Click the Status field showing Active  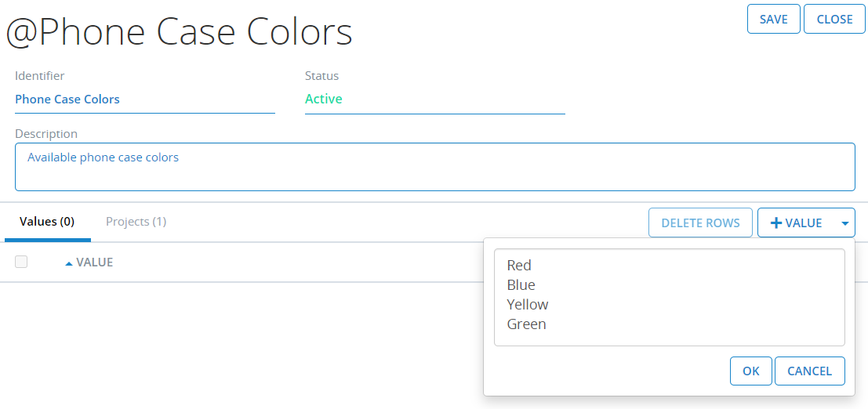pyautogui.click(x=434, y=100)
